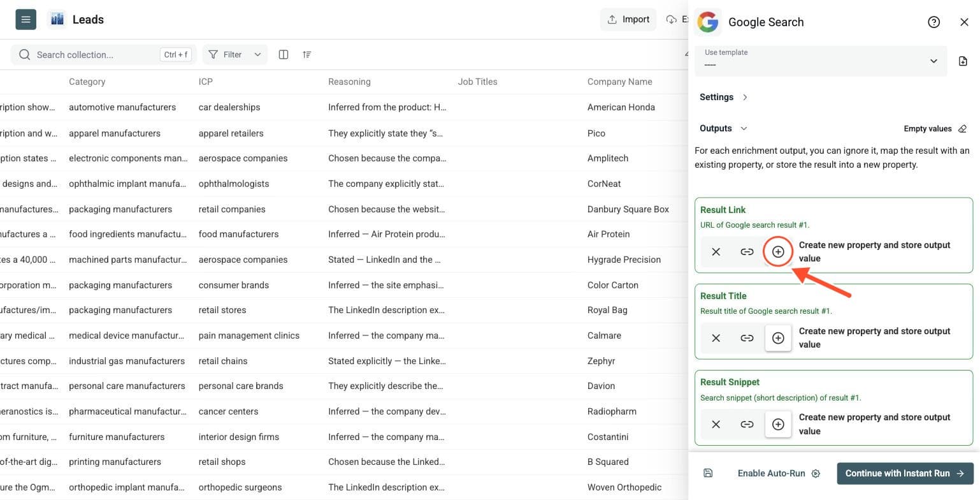980x500 pixels.
Task: Click the Costantini company cell
Action: click(x=608, y=437)
